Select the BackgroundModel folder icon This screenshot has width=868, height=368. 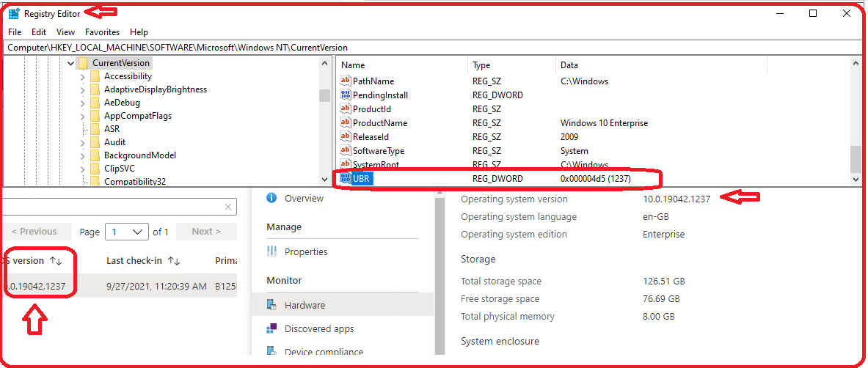[x=95, y=155]
